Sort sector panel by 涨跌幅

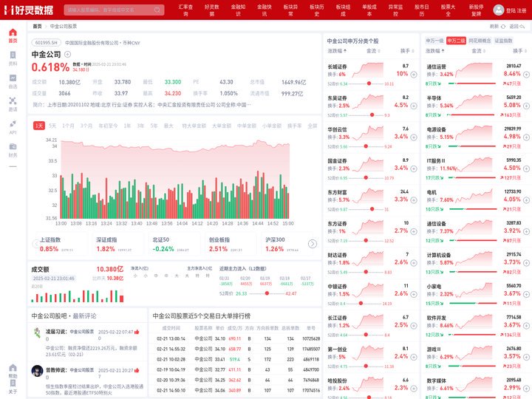coord(435,51)
